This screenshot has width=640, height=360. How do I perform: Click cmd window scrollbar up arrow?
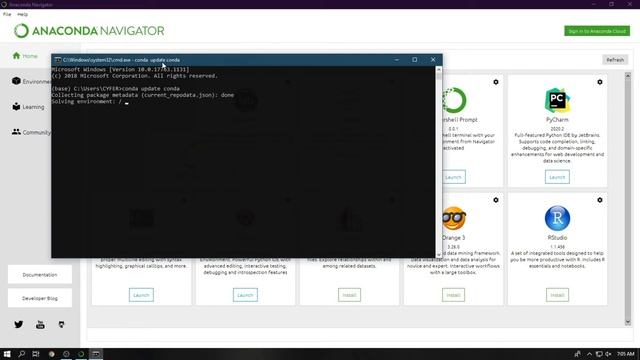(439, 70)
